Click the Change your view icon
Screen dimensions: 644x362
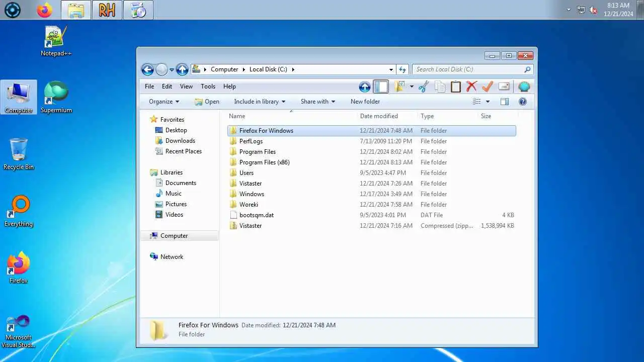click(476, 102)
